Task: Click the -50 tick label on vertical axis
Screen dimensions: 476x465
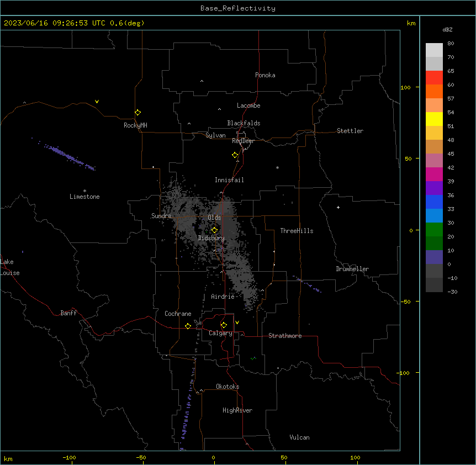Action: [x=405, y=302]
